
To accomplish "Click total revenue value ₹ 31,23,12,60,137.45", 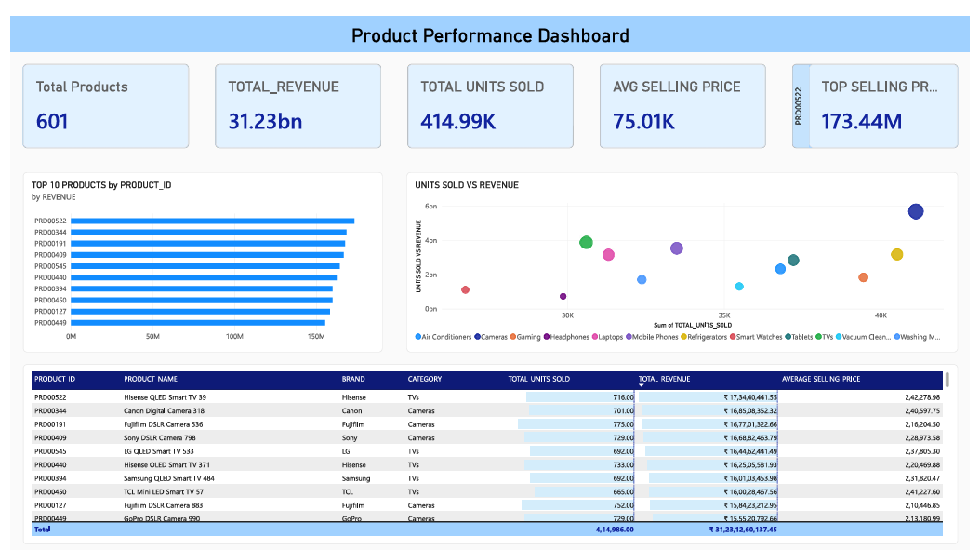I will 743,530.
